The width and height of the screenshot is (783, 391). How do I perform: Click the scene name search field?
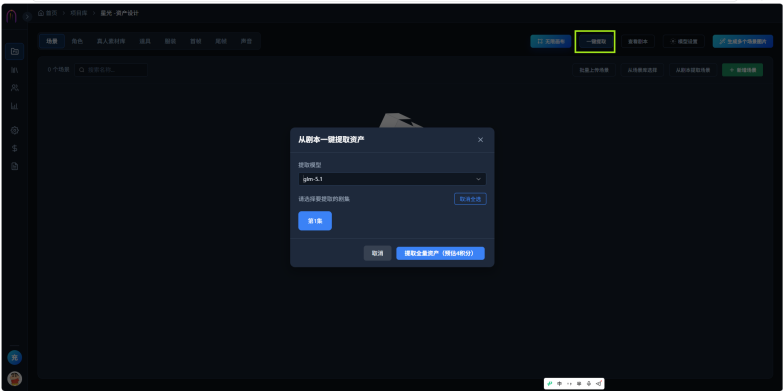point(111,70)
